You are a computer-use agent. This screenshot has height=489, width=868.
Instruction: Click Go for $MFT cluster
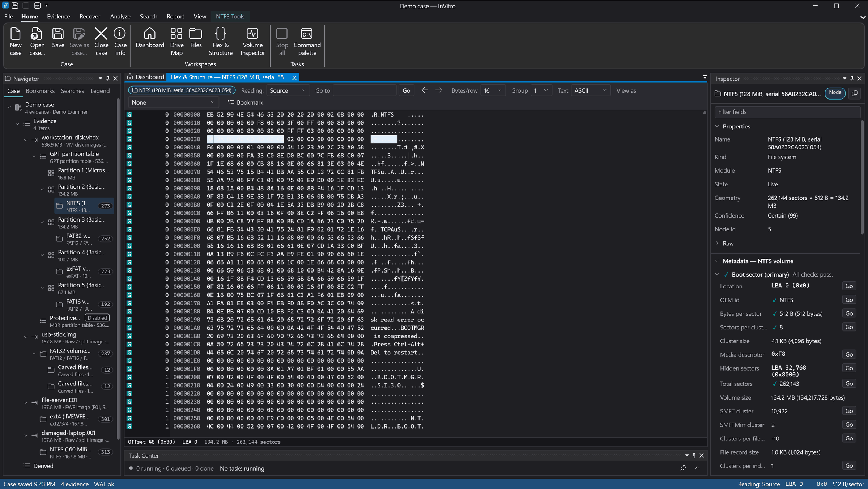pyautogui.click(x=849, y=411)
